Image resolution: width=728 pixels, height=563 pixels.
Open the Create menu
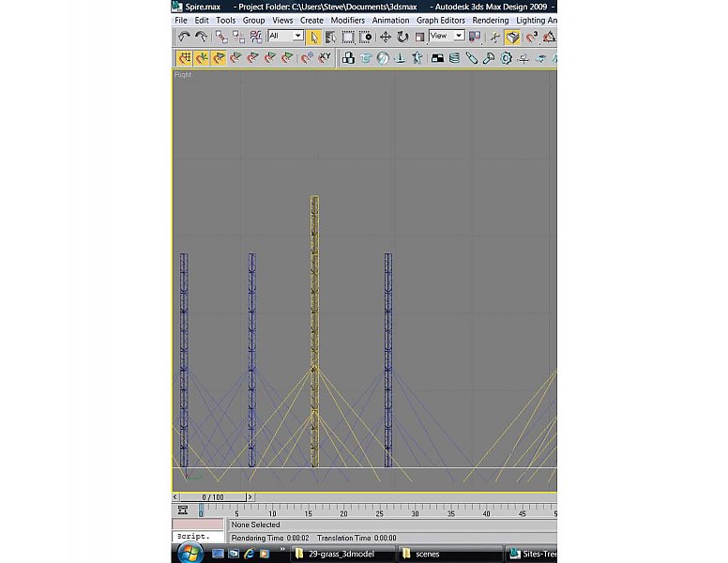tap(311, 21)
